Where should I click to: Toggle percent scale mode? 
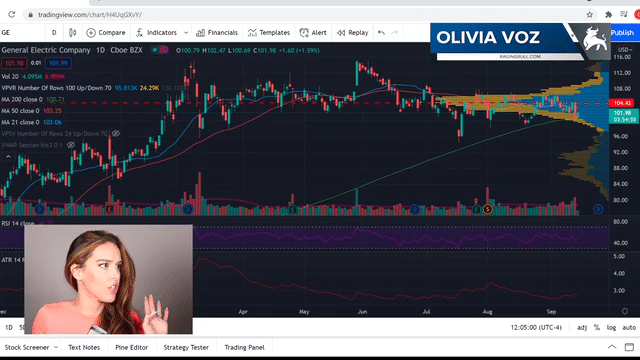tap(597, 327)
